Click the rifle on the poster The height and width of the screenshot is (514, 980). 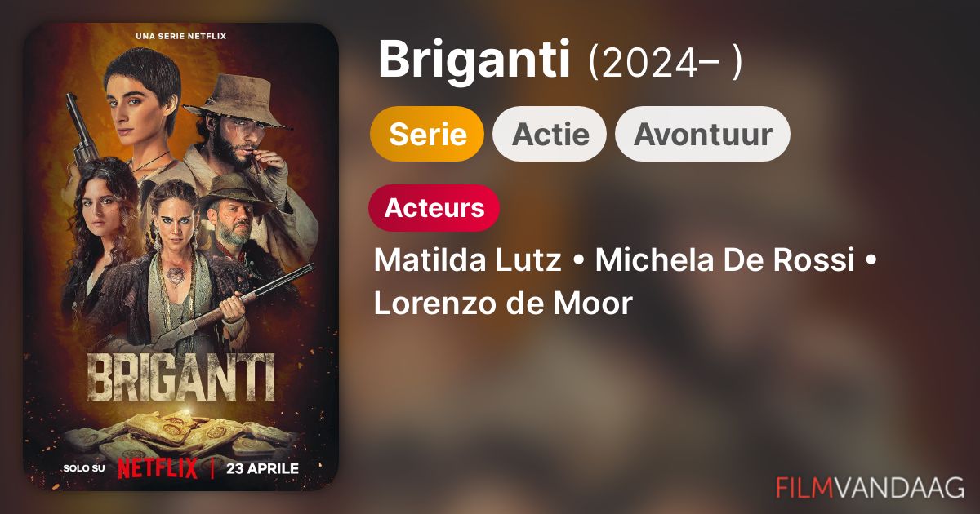click(x=237, y=300)
